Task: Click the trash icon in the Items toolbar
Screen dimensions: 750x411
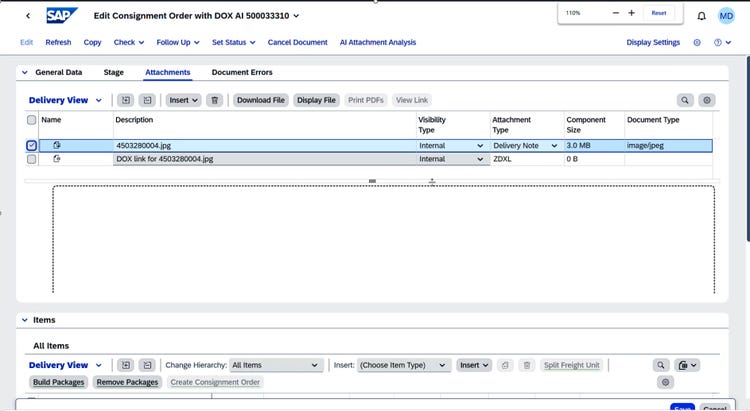Action: coord(527,365)
